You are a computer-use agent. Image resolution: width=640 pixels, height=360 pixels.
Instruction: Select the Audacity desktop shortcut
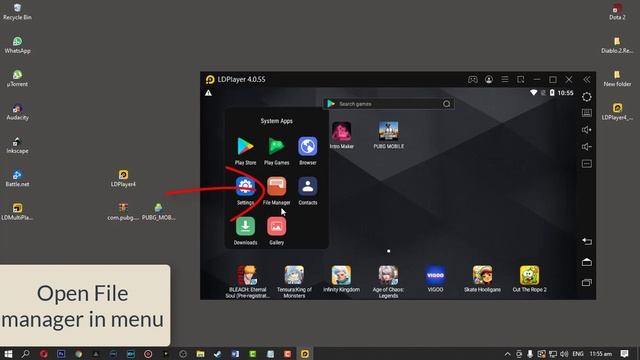17,112
